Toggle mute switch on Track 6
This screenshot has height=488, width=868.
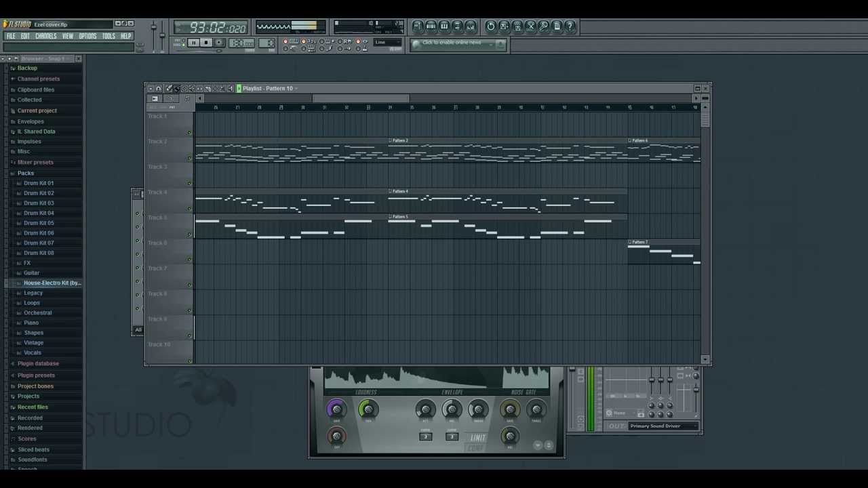click(189, 260)
